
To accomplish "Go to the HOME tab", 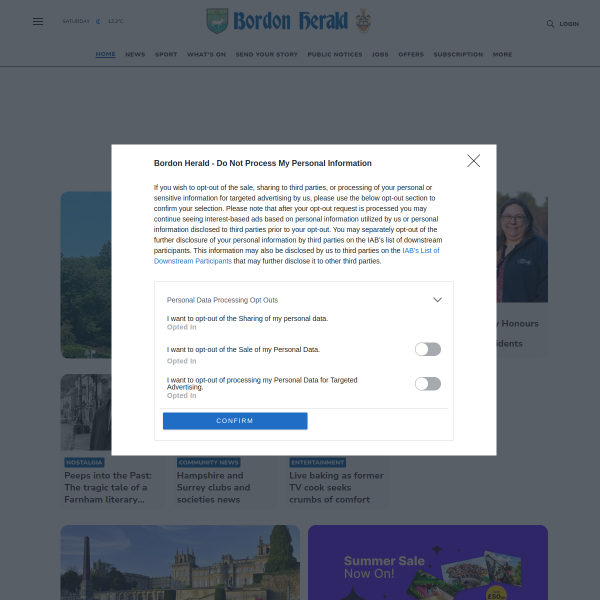I will (x=105, y=54).
